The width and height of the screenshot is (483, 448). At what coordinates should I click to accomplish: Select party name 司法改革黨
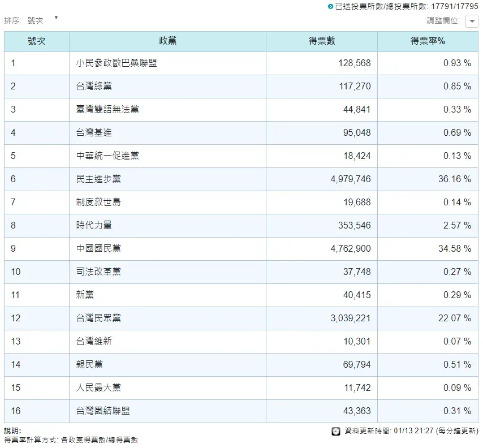[98, 272]
